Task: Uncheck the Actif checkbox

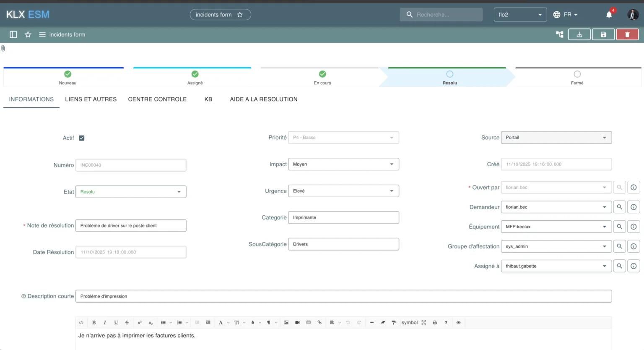Action: coord(82,138)
